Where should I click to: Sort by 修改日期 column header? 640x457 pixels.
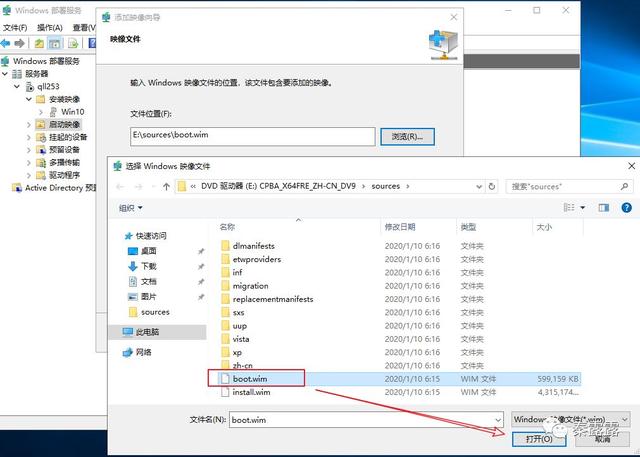coord(418,227)
